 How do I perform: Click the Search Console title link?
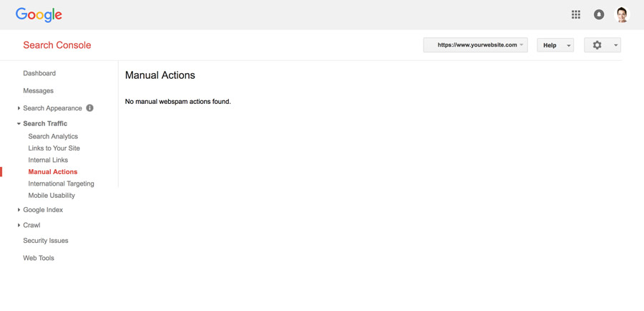[57, 45]
